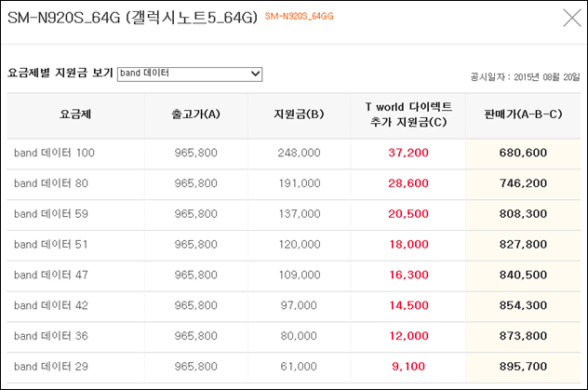Click the 680,600 sale price cell
This screenshot has width=588, height=390.
523,153
